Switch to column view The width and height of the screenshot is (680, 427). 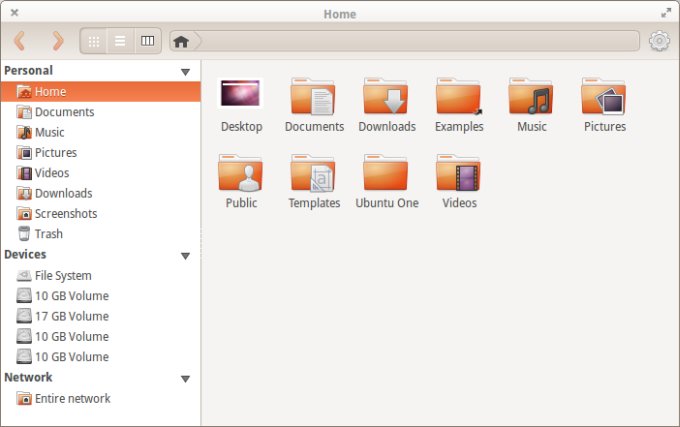coord(147,41)
